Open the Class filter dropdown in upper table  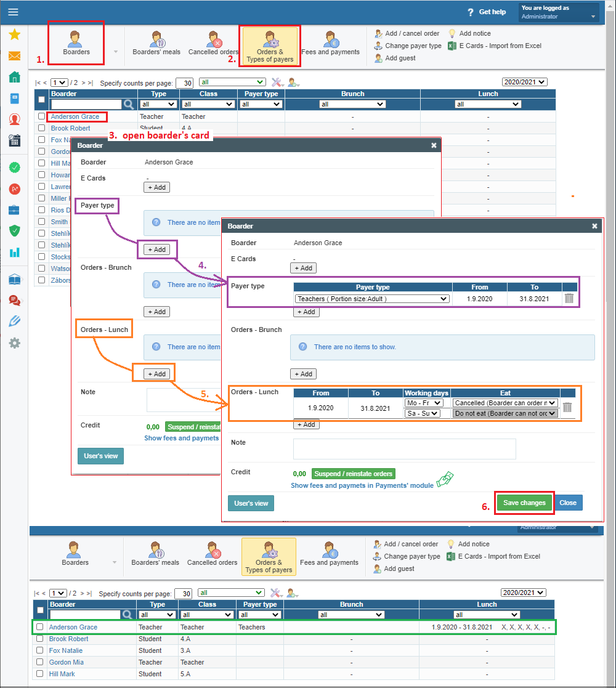pos(208,104)
